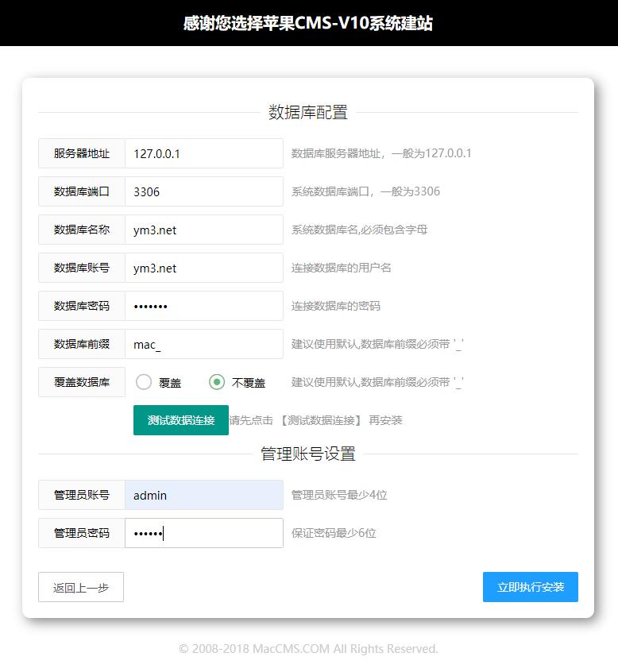The image size is (618, 672).
Task: Click the MacCMS.COM copyright footer text
Action: pyautogui.click(x=308, y=649)
